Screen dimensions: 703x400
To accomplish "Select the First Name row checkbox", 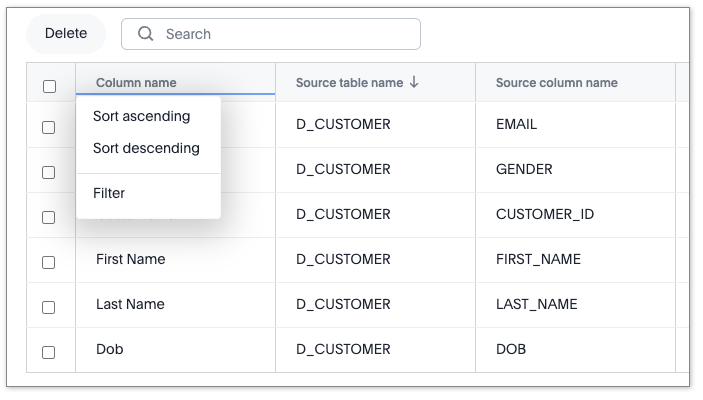I will pos(48,262).
